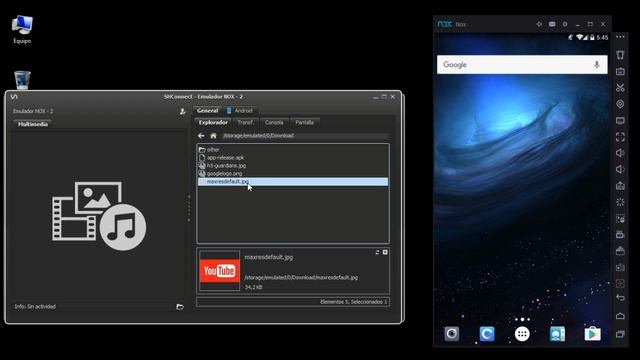Click the Nox keyboard control icon
The height and width of the screenshot is (360, 640).
(x=620, y=71)
